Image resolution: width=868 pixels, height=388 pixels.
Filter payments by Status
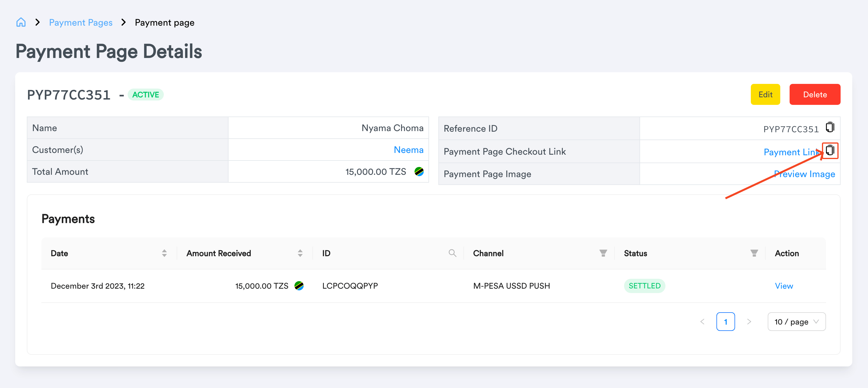[754, 253]
